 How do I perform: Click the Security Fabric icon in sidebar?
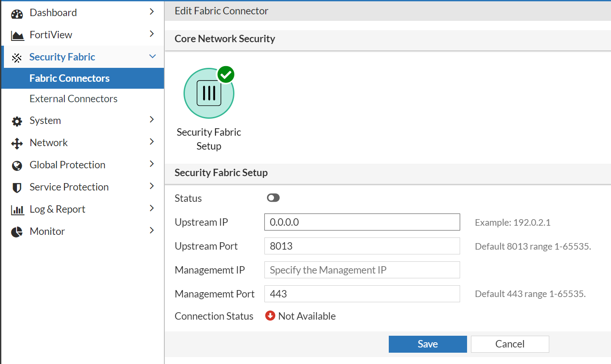[x=17, y=57]
